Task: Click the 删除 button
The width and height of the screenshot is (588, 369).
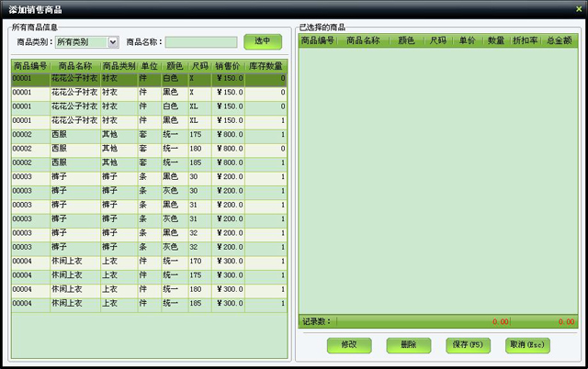Action: tap(408, 345)
